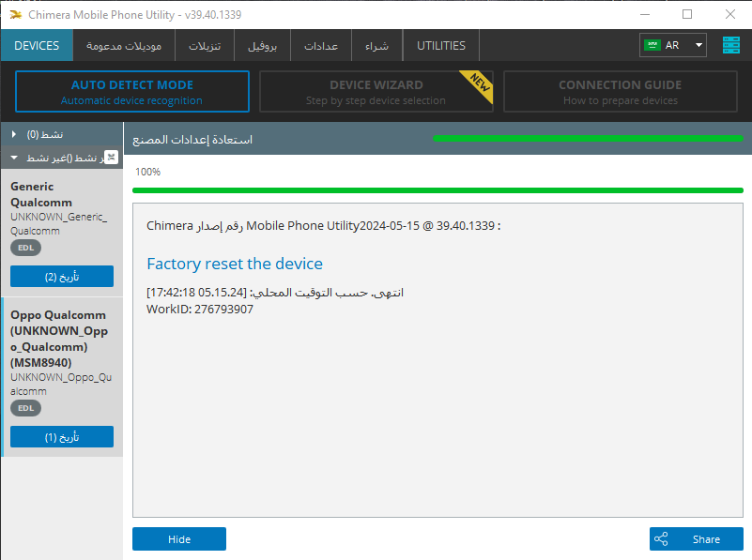Click the UNKNOWN_Generic_Qualcomm subtitle
This screenshot has width=752, height=560.
(59, 223)
